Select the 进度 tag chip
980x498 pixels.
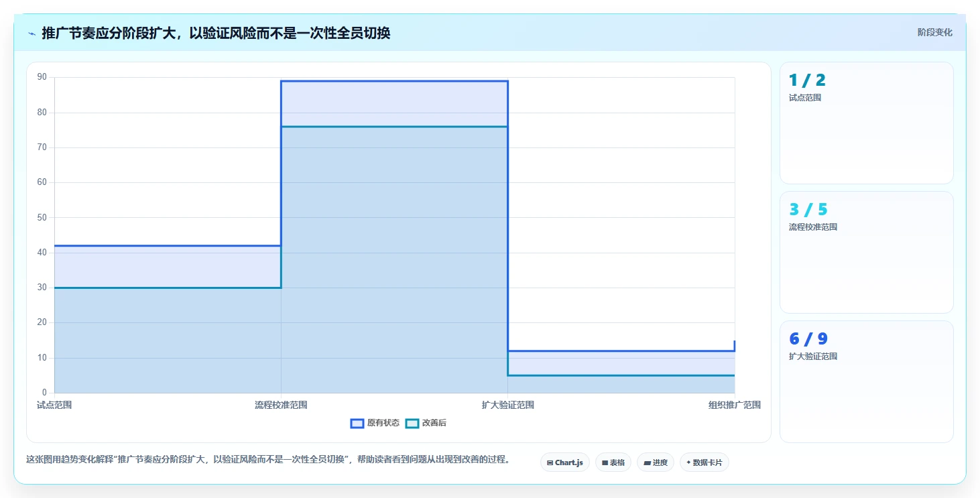click(x=656, y=462)
